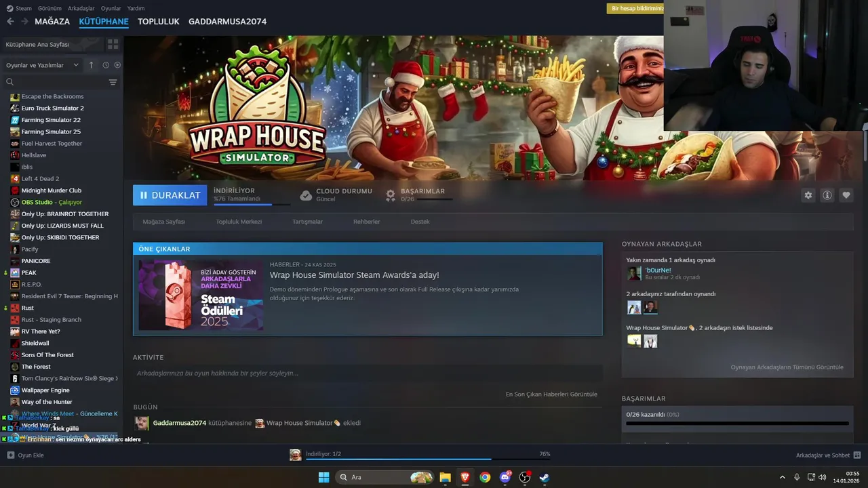
Task: Click the cloud status checkmark icon
Action: pyautogui.click(x=306, y=195)
